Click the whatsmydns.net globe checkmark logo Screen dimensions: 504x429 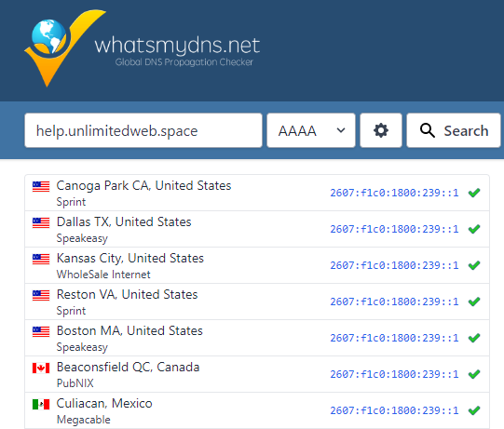pyautogui.click(x=64, y=48)
